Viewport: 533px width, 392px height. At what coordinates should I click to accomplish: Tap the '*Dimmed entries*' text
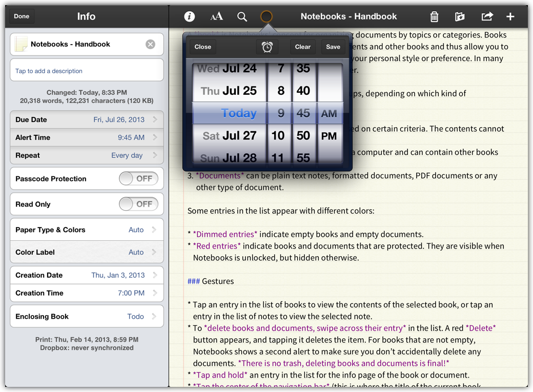pos(225,234)
